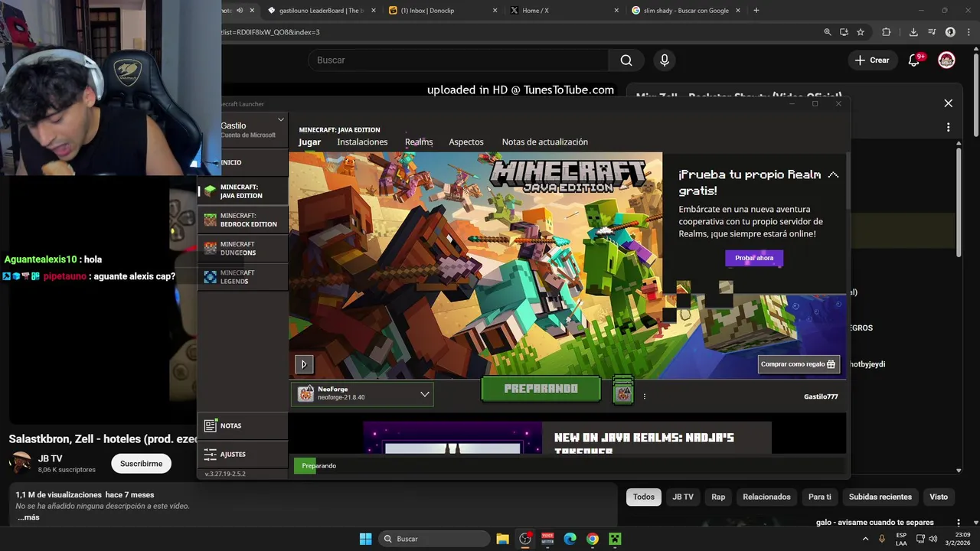Collapse the Realm promo panel chevron
The image size is (980, 551).
click(833, 175)
